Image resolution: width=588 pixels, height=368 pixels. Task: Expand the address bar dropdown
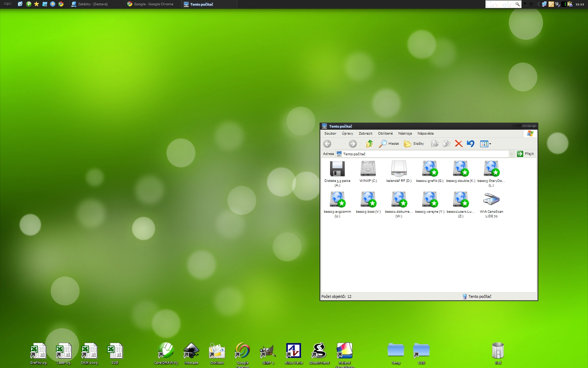[x=511, y=154]
